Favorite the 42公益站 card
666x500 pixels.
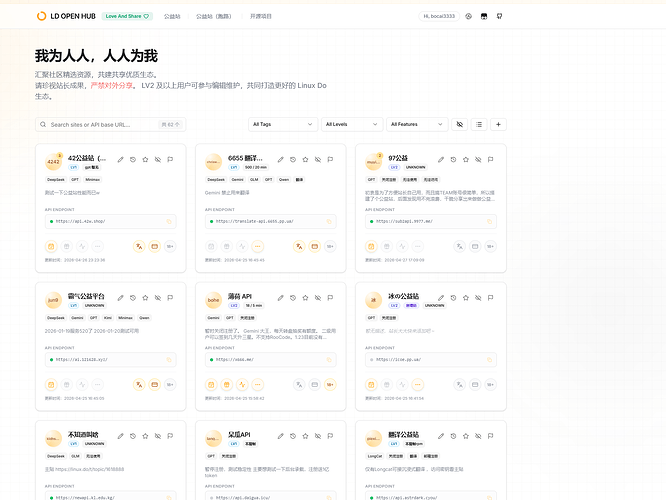(145, 160)
